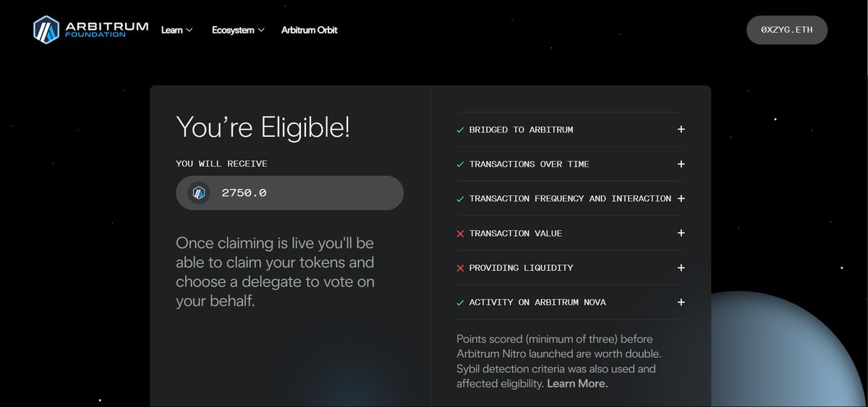Expand Bridged to Arbitrum with plus
868x407 pixels.
click(x=681, y=130)
